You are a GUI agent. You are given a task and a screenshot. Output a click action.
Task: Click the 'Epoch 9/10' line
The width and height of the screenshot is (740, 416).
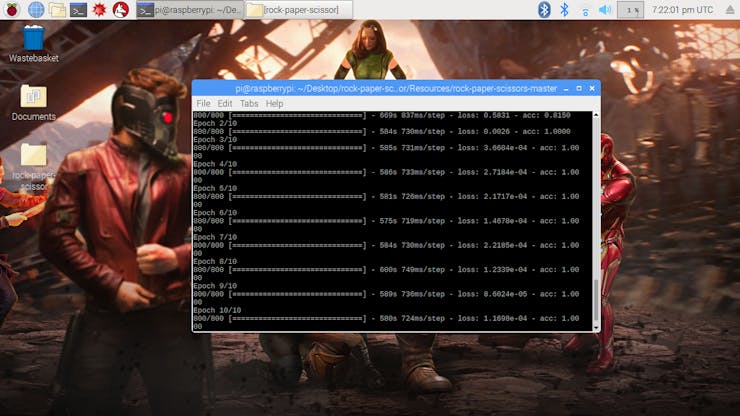[215, 286]
